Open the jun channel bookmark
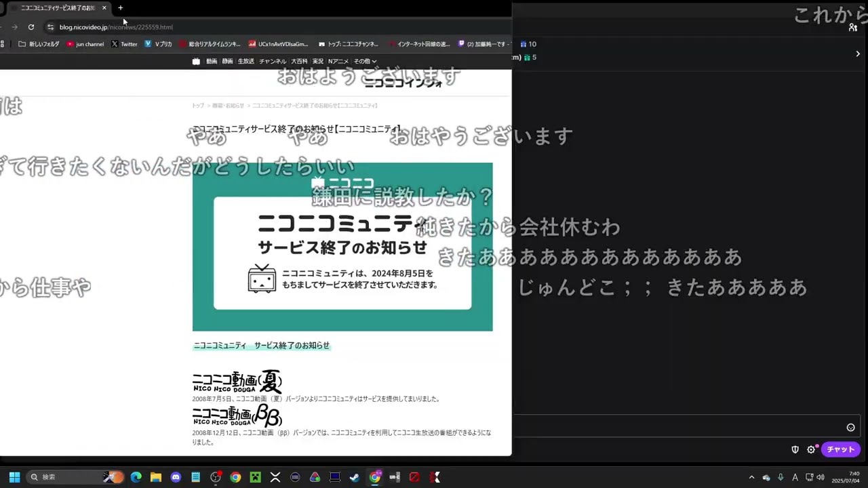Image resolution: width=868 pixels, height=488 pixels. click(85, 44)
